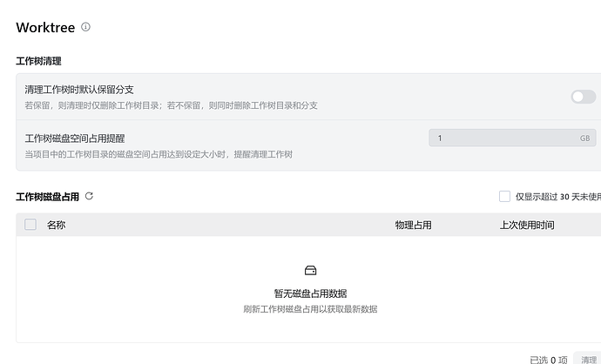
Task: Toggle 清理工作树时默认保留分支 switch
Action: [x=583, y=97]
